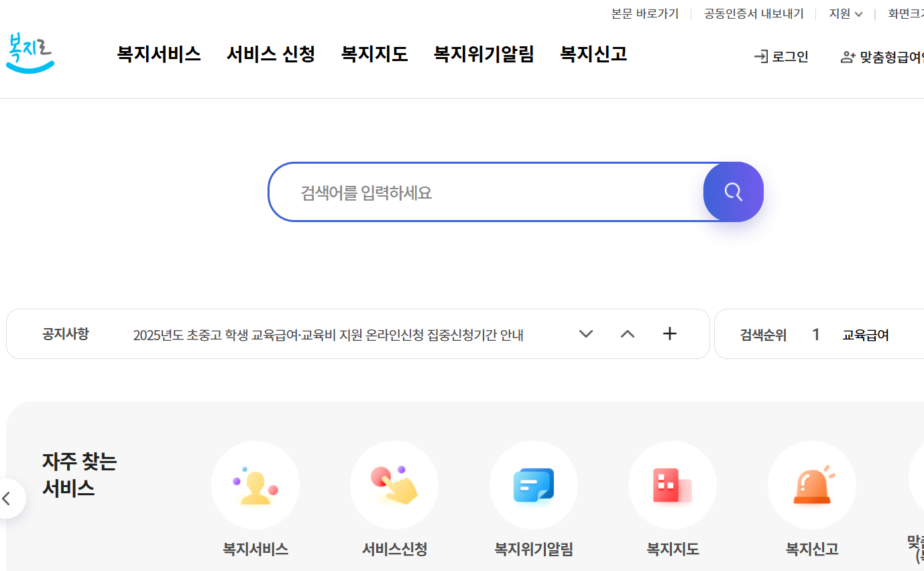Open 복지위기알림 via its chat bubble icon

pyautogui.click(x=533, y=484)
